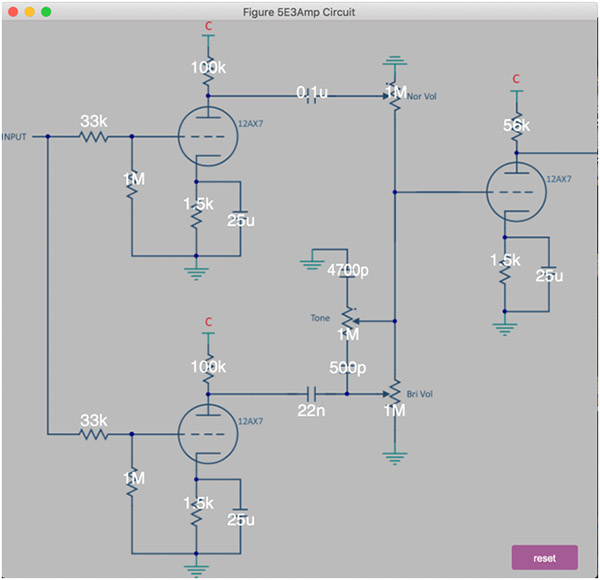Viewport: 600px width, 580px height.
Task: Select the 12AX7 tube feeding the 22n capacitor
Action: [x=208, y=434]
